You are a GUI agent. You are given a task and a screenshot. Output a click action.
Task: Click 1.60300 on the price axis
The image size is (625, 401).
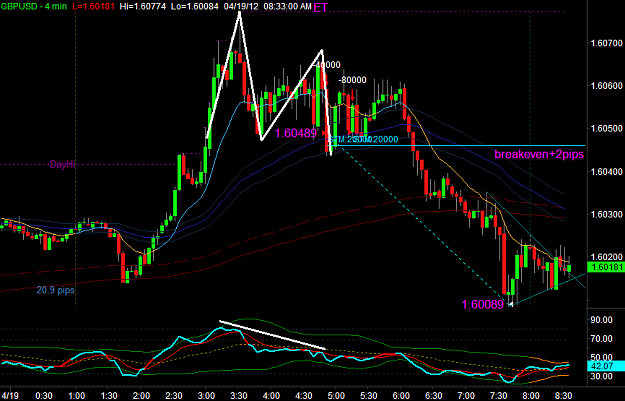[x=606, y=214]
